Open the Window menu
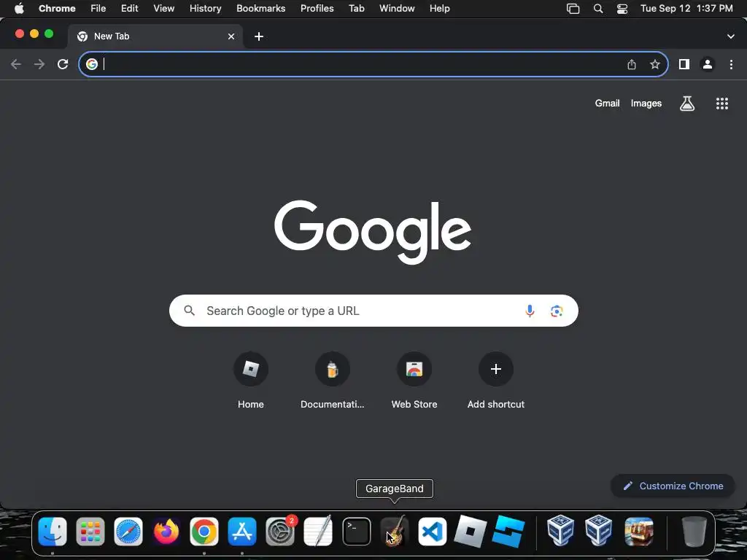This screenshot has width=747, height=560. [x=397, y=9]
